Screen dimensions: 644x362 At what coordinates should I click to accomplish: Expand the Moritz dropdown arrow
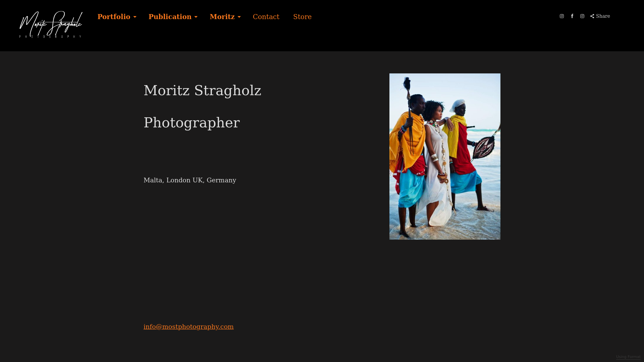[239, 17]
